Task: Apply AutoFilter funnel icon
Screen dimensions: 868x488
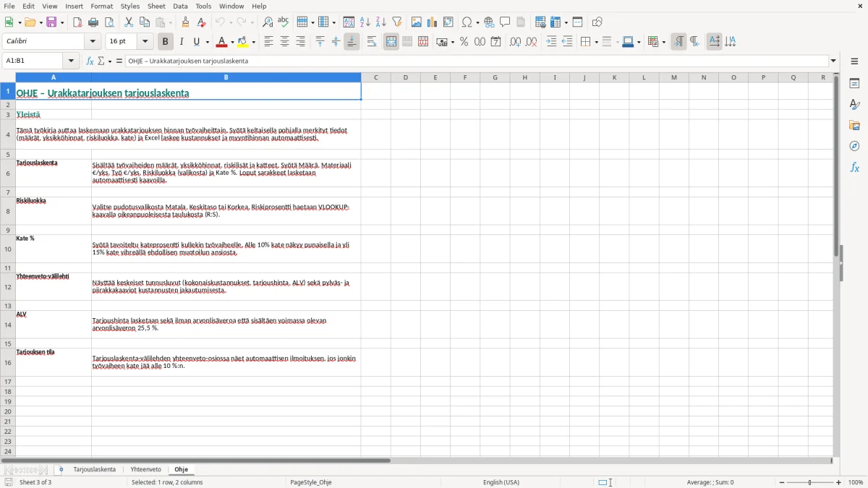Action: (x=396, y=22)
